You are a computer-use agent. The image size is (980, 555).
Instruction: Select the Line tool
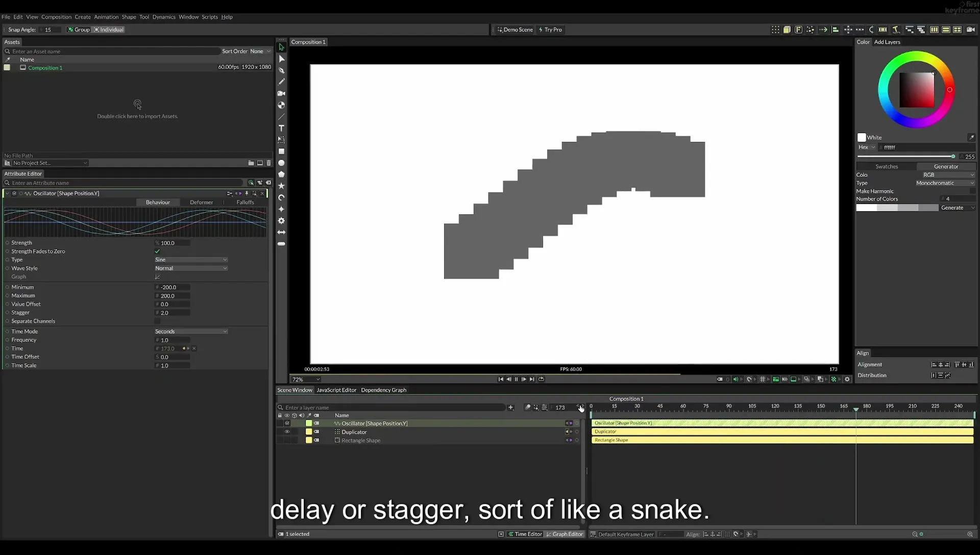(281, 117)
